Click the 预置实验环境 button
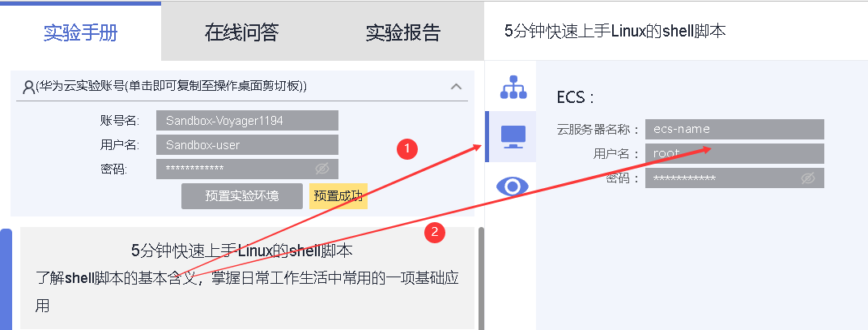The width and height of the screenshot is (868, 330). [x=242, y=195]
